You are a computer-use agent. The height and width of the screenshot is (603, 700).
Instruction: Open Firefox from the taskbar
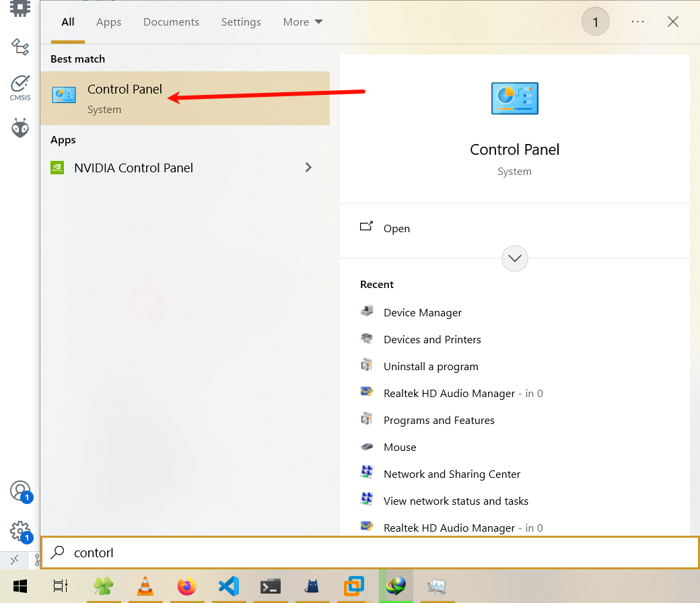[x=186, y=586]
